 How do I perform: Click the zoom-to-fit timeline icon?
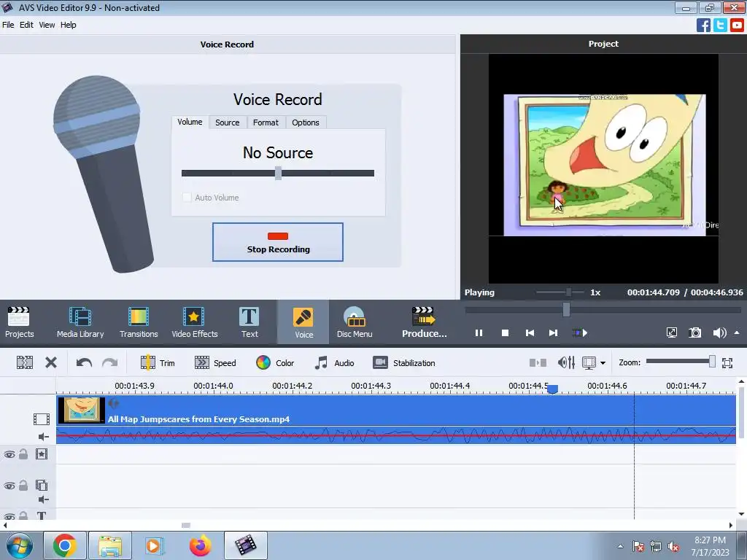tap(727, 363)
